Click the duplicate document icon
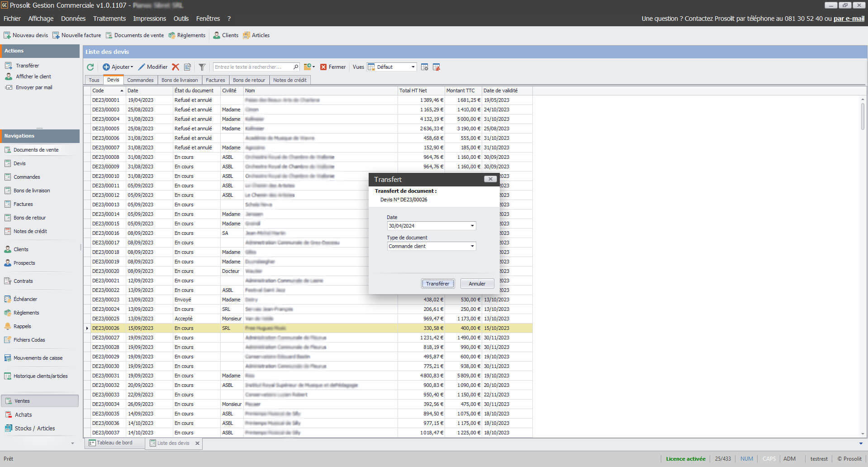Screen dimensions: 868x467 (x=187, y=67)
